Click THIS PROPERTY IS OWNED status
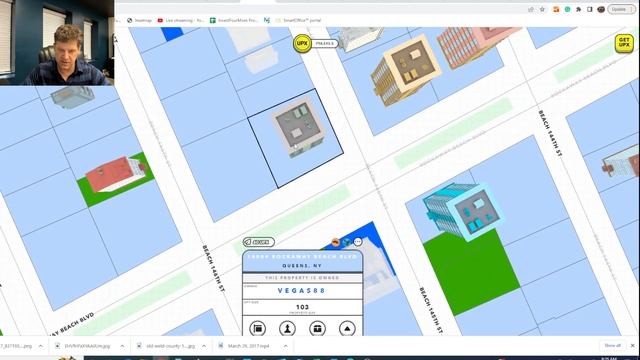This screenshot has height=360, width=640. point(302,278)
